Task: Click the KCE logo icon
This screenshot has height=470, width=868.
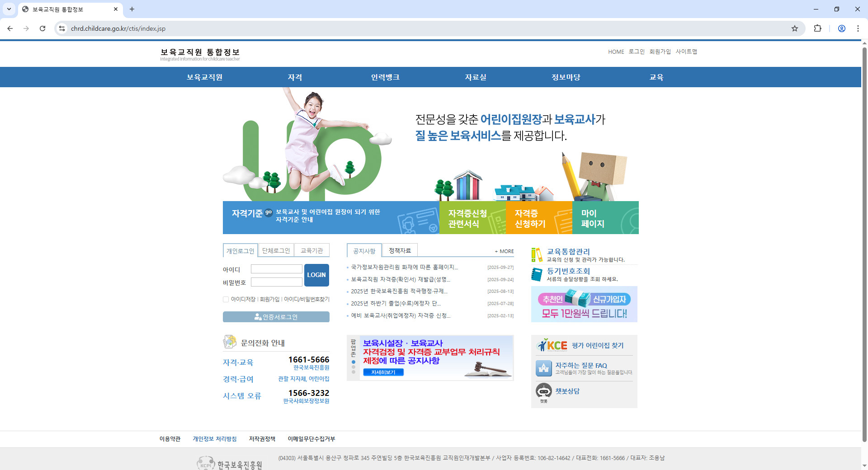Action: pyautogui.click(x=552, y=345)
